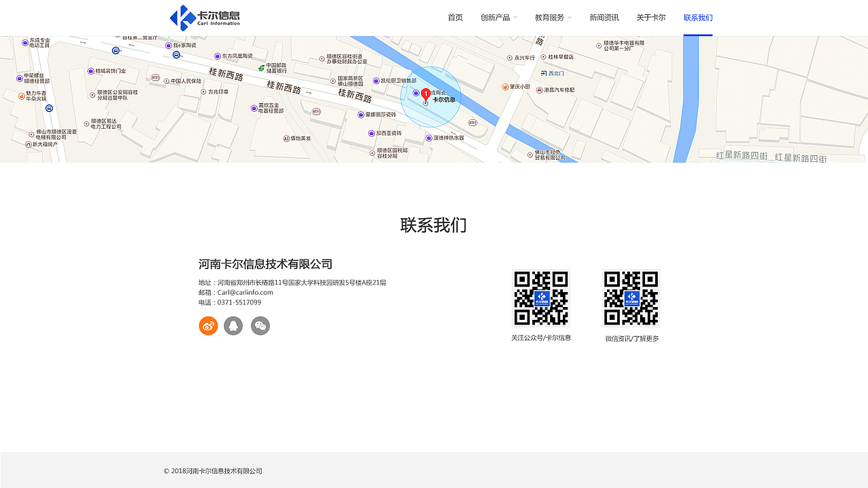Image resolution: width=868 pixels, height=488 pixels.
Task: Click 港昌汽车修配 map label
Action: (x=559, y=89)
